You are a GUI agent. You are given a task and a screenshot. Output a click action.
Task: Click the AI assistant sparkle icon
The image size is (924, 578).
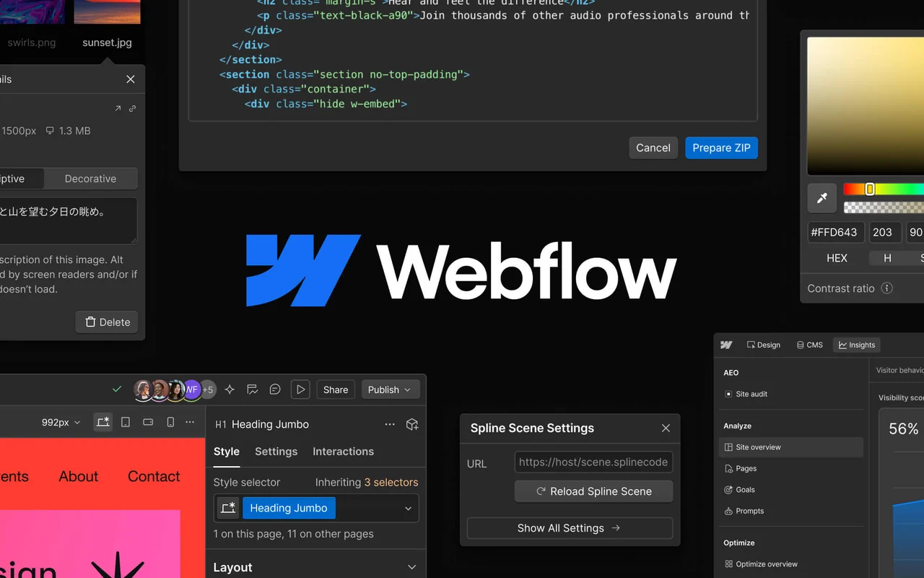[x=230, y=389]
